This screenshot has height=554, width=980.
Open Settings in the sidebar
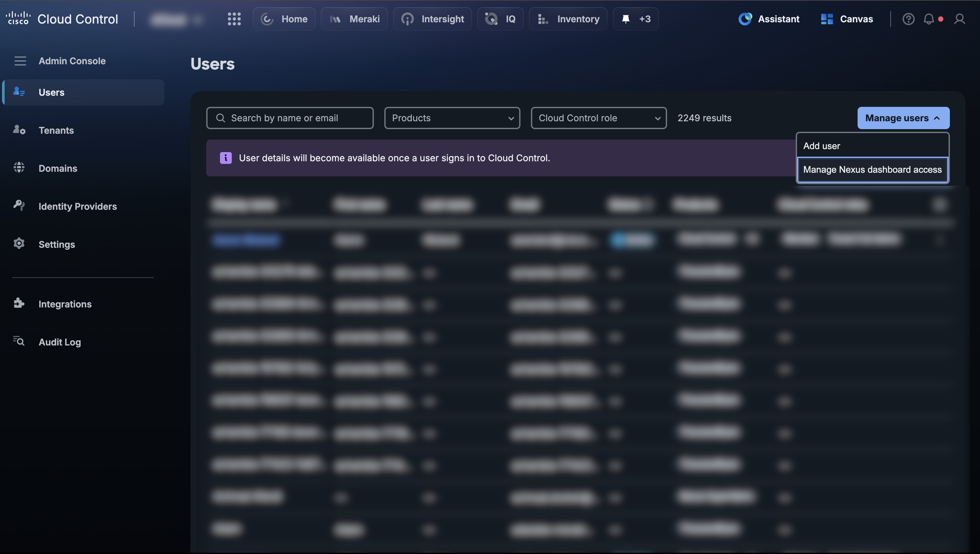click(83, 244)
